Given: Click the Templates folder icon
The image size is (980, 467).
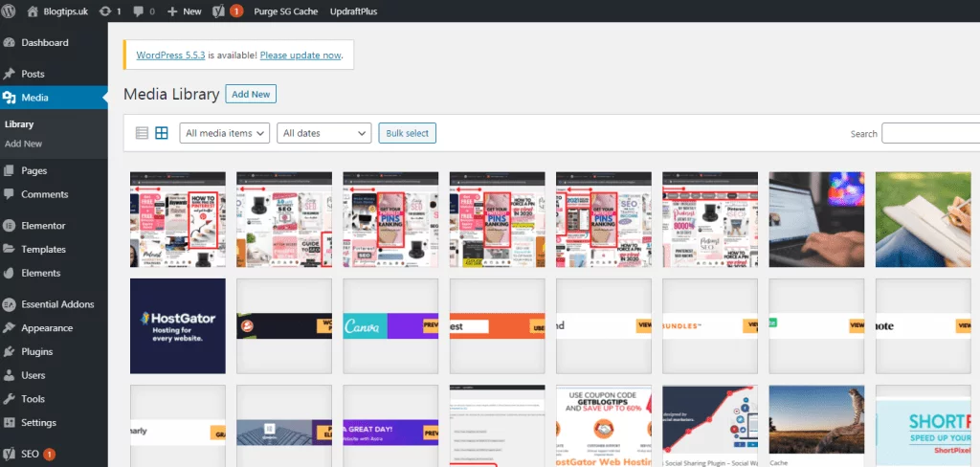Looking at the screenshot, I should pos(10,250).
